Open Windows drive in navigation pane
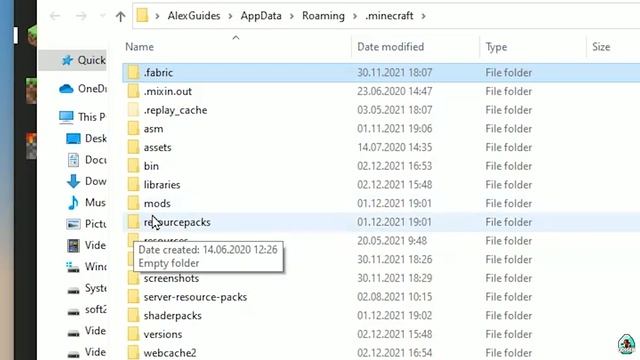 pyautogui.click(x=86, y=267)
